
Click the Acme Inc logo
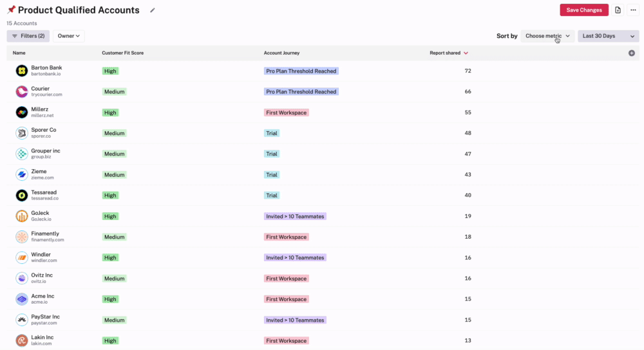pos(22,299)
